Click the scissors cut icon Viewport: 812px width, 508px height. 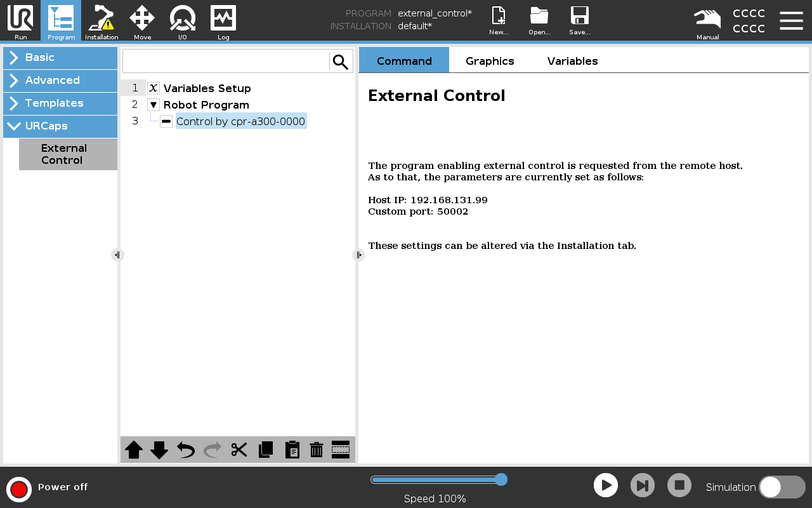[239, 450]
